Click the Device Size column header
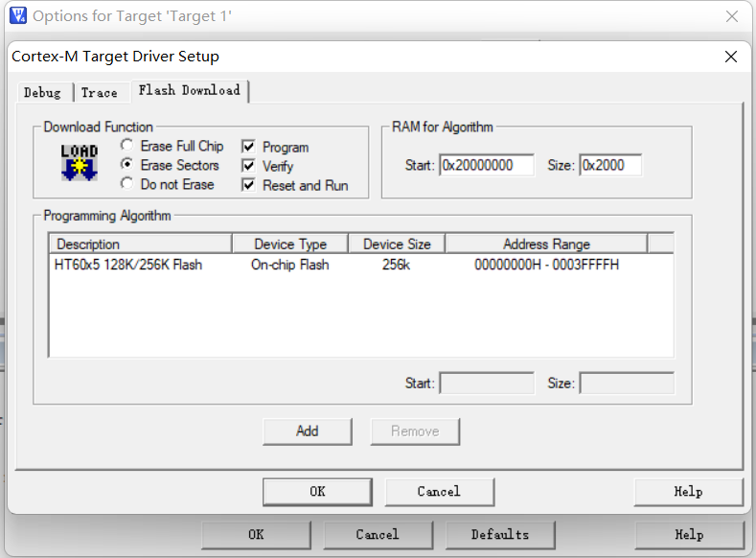Viewport: 756px width, 558px height. coord(397,244)
